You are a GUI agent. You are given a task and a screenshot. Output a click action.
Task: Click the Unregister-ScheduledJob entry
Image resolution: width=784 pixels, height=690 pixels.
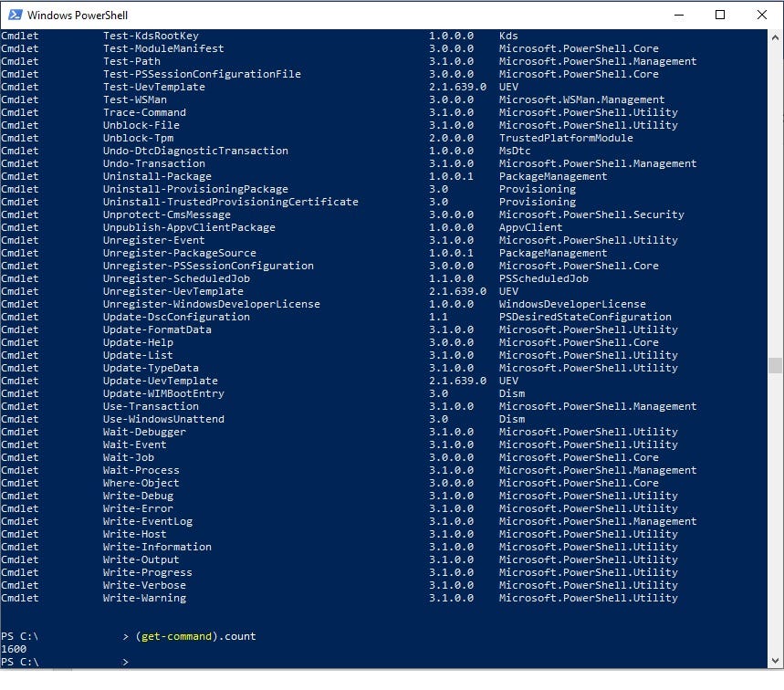[176, 278]
